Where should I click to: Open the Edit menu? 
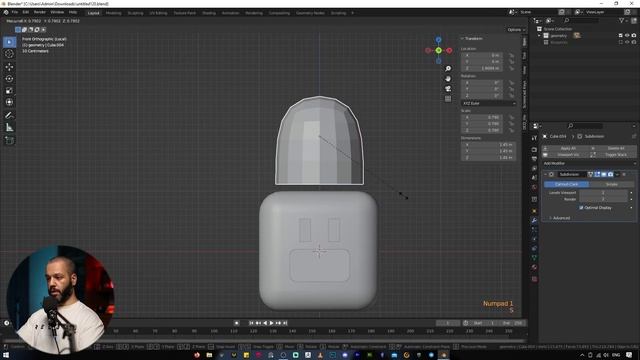[26, 13]
